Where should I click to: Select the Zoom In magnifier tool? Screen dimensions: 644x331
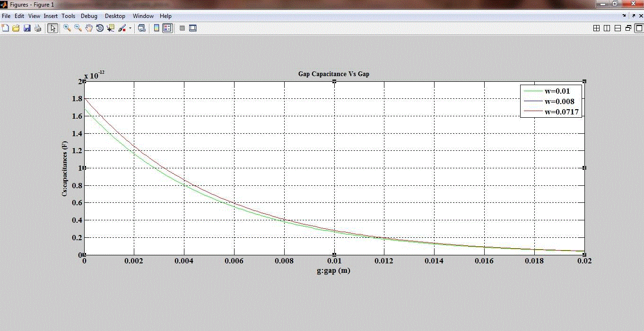pos(67,28)
